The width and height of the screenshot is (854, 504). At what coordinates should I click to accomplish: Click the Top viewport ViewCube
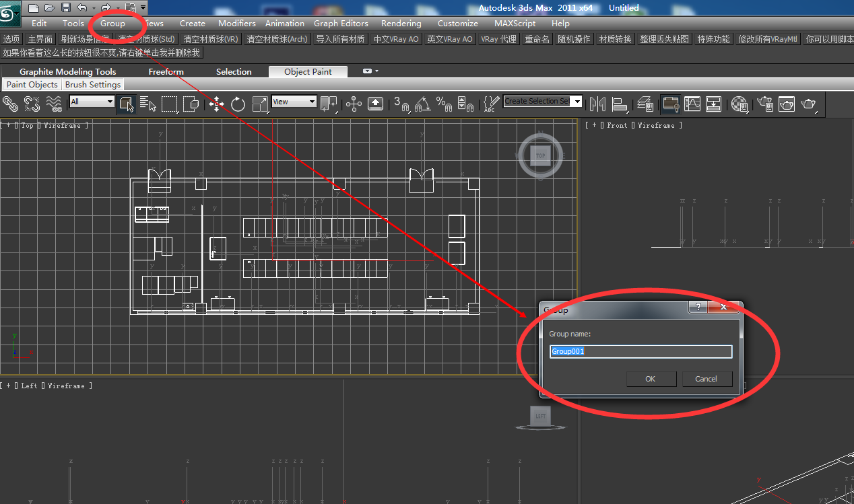540,155
